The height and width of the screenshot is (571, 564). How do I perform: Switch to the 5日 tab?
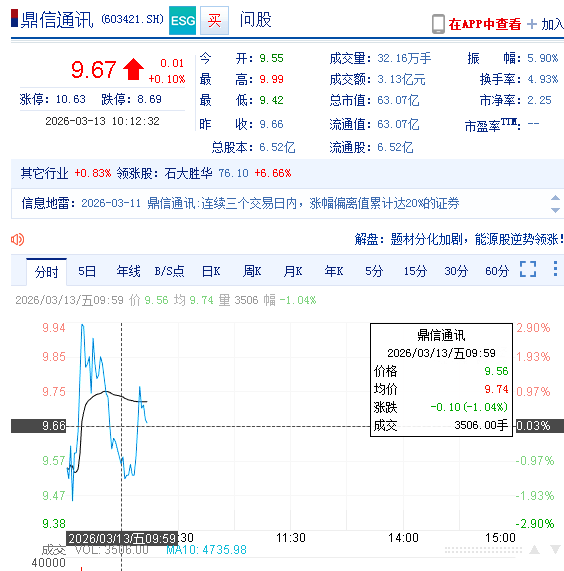coord(87,271)
